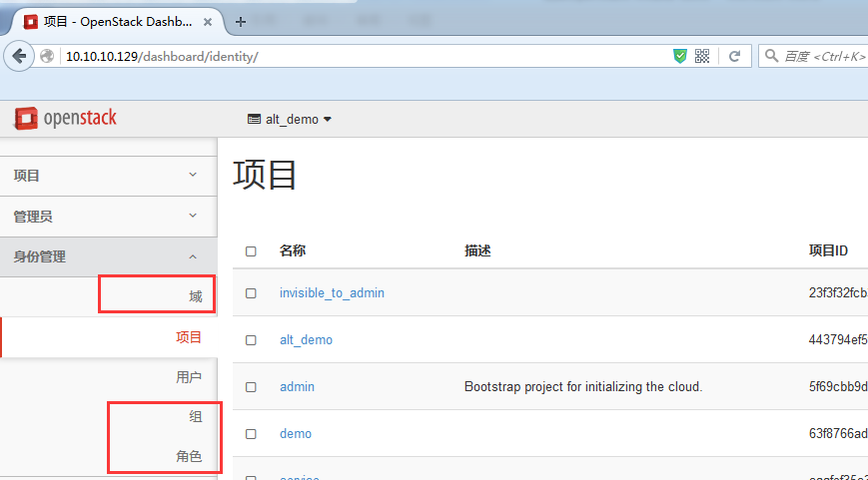Click the project ID starting 63f8766ad
Image resolution: width=868 pixels, height=480 pixels.
838,433
